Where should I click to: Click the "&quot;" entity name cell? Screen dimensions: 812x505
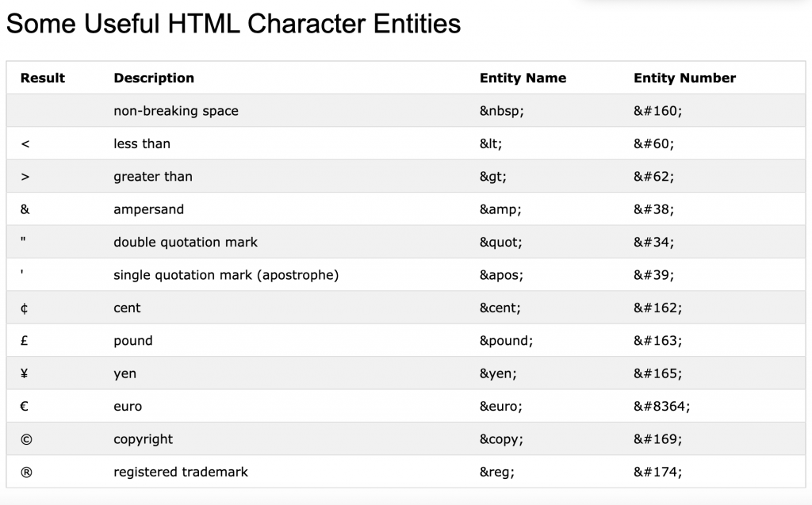502,242
